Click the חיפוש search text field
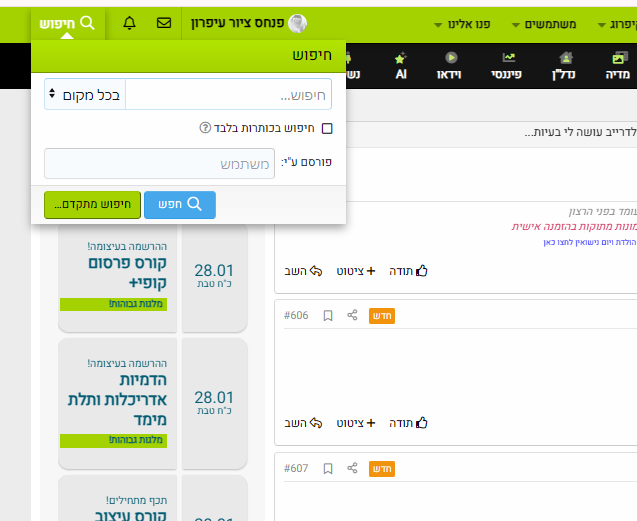This screenshot has width=637, height=521. pos(229,94)
